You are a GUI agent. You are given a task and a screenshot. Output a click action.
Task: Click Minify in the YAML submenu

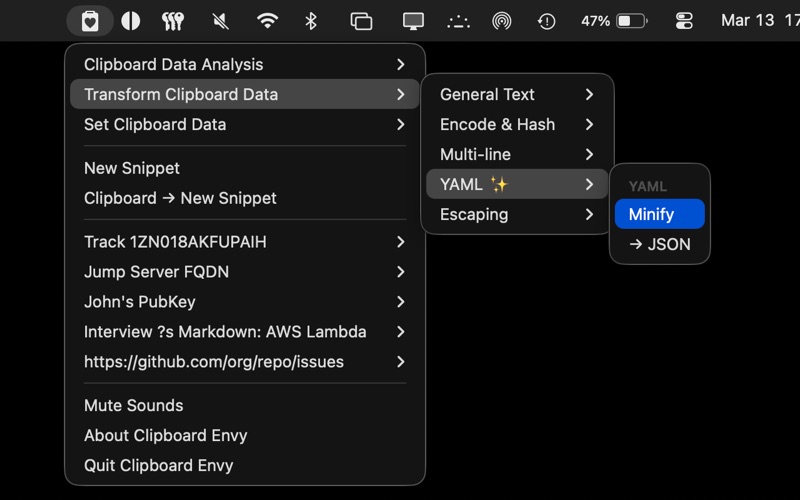click(x=660, y=214)
